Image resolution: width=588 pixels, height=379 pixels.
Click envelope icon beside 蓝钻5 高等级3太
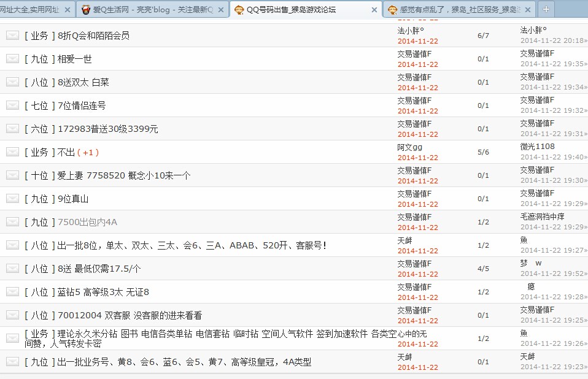pos(12,291)
